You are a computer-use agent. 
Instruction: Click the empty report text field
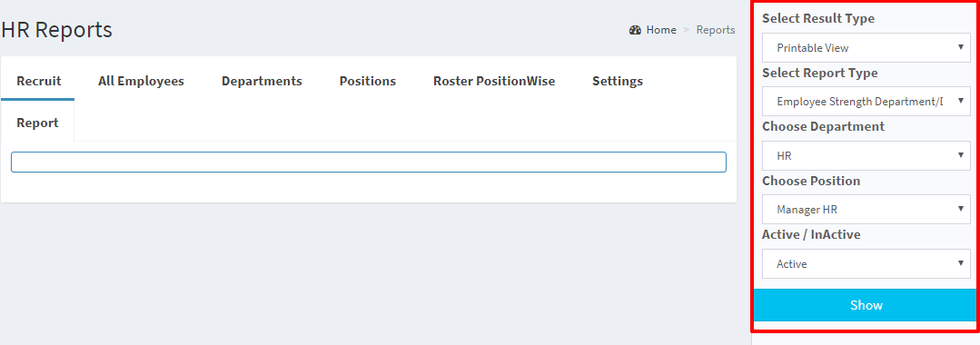(369, 162)
